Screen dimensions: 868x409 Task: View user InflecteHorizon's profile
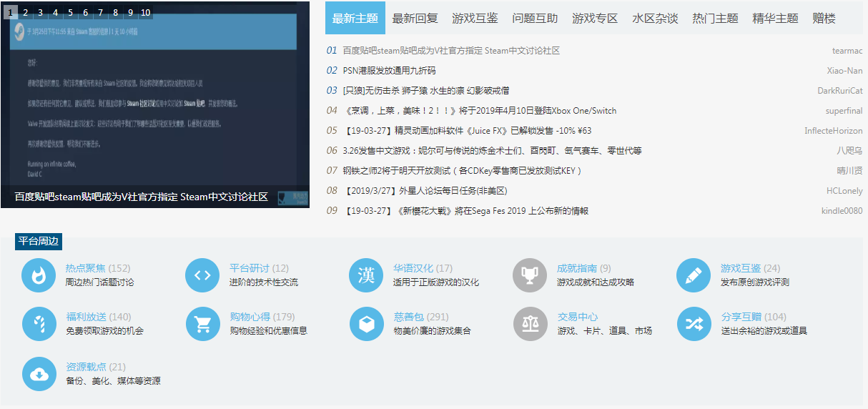coord(834,131)
